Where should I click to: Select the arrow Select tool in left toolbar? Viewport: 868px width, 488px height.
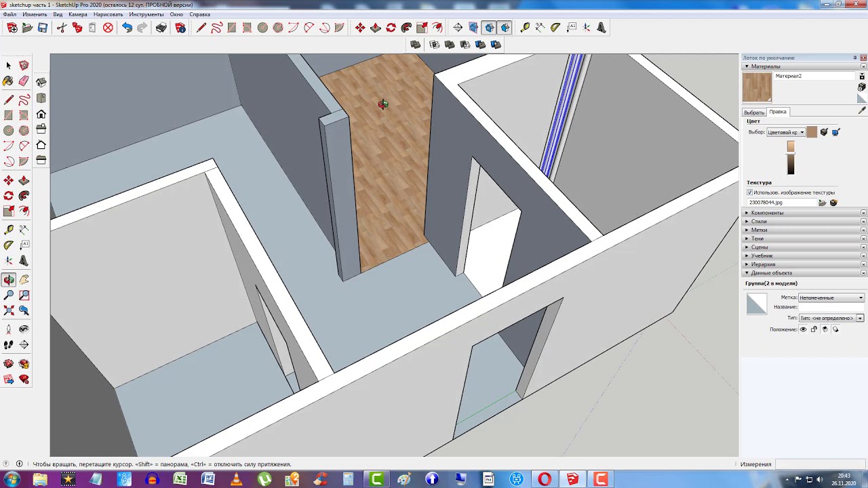[x=8, y=66]
